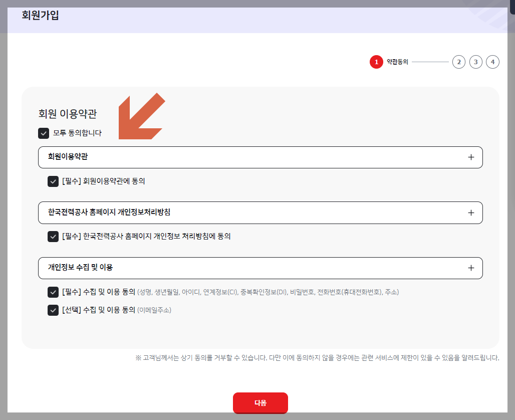
Task: Click the 다음 button to continue
Action: [x=260, y=403]
